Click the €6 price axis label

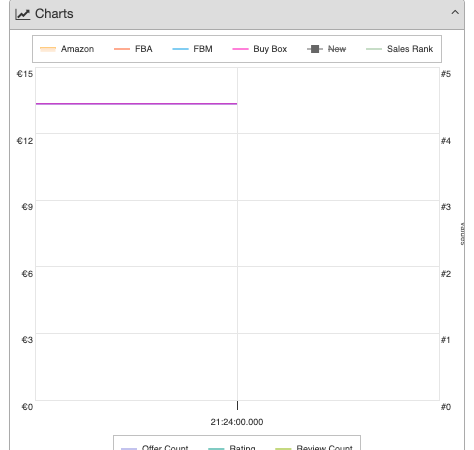click(27, 274)
